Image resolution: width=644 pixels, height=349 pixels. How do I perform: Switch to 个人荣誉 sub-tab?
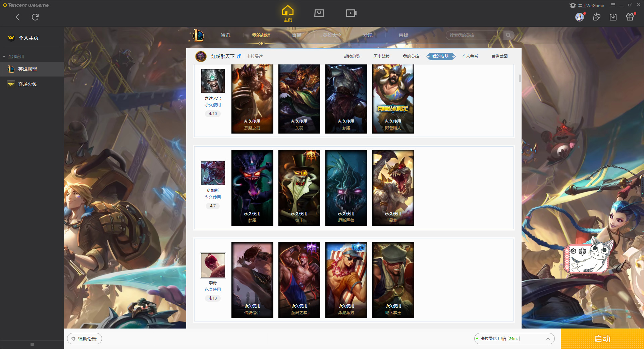[470, 56]
